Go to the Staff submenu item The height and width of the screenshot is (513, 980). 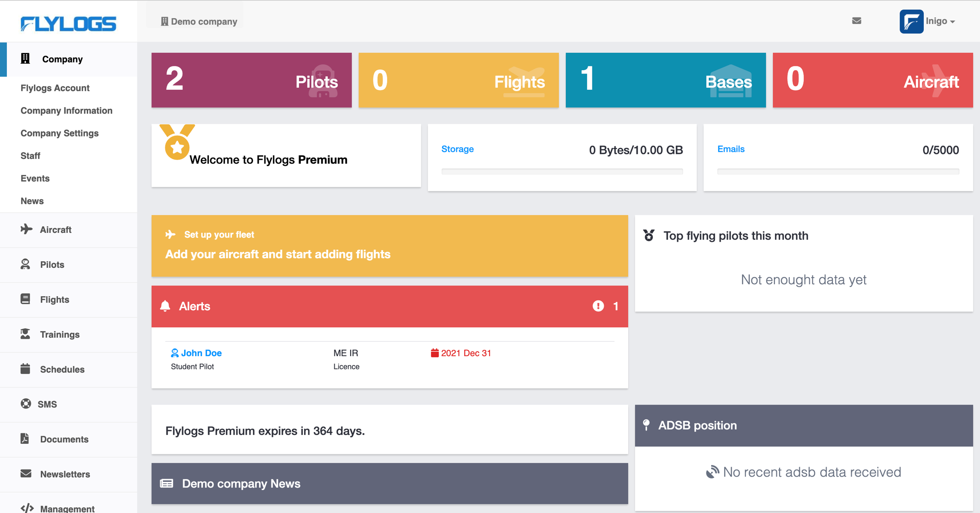point(31,156)
